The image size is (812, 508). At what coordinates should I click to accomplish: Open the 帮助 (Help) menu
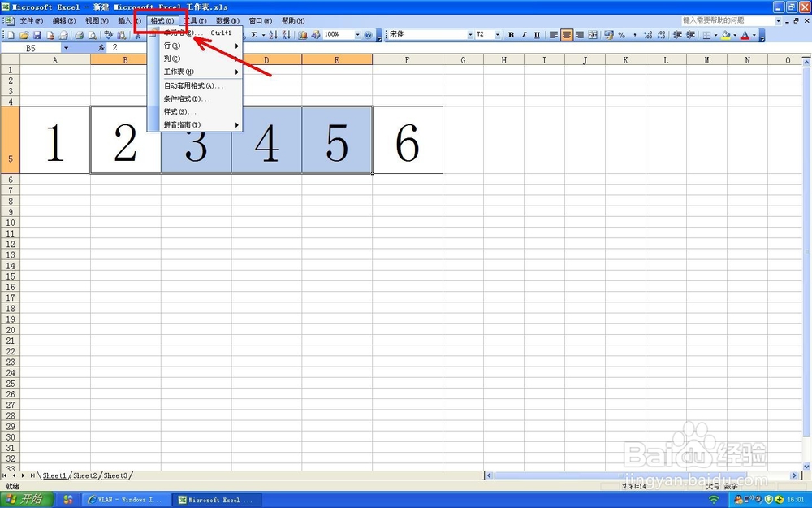(293, 21)
